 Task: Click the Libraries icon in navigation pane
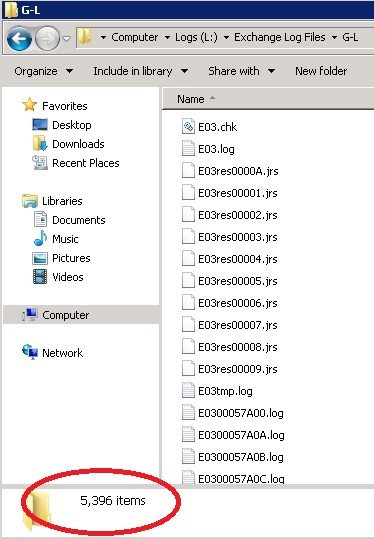pos(30,201)
